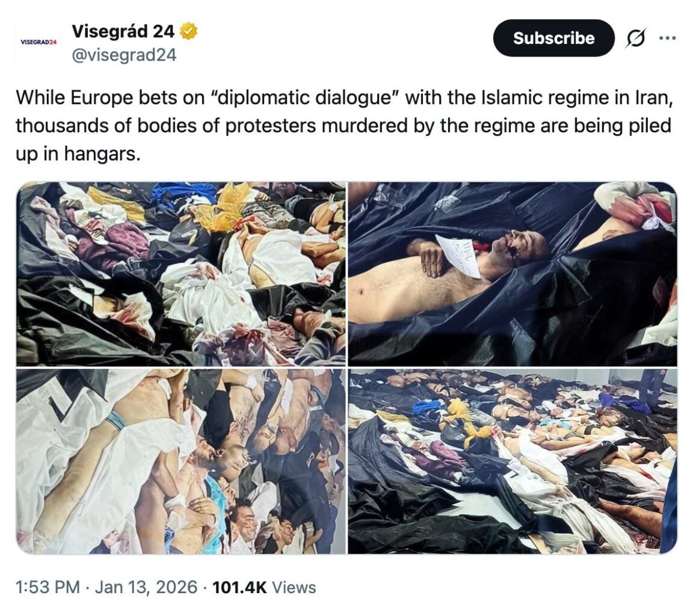Click the quoted phrase "diplomatic dialogue"
Screen dimensions: 690x616
pos(304,97)
